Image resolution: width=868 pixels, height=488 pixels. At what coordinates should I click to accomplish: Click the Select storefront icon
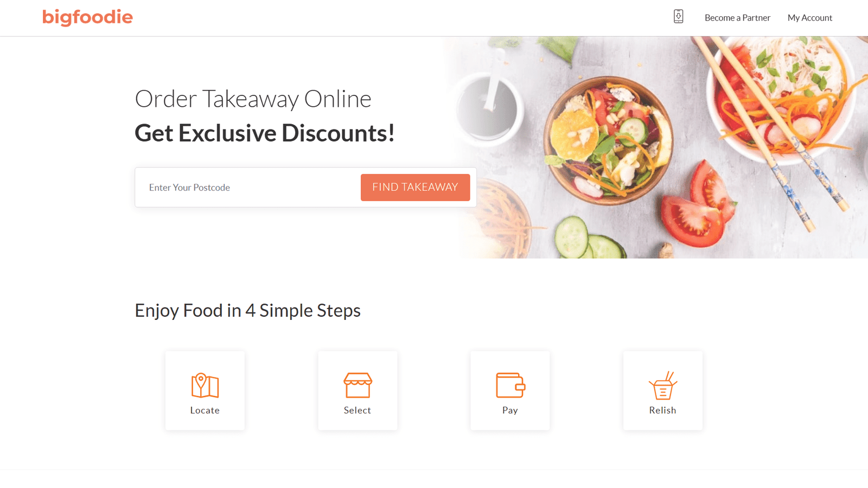[358, 386]
